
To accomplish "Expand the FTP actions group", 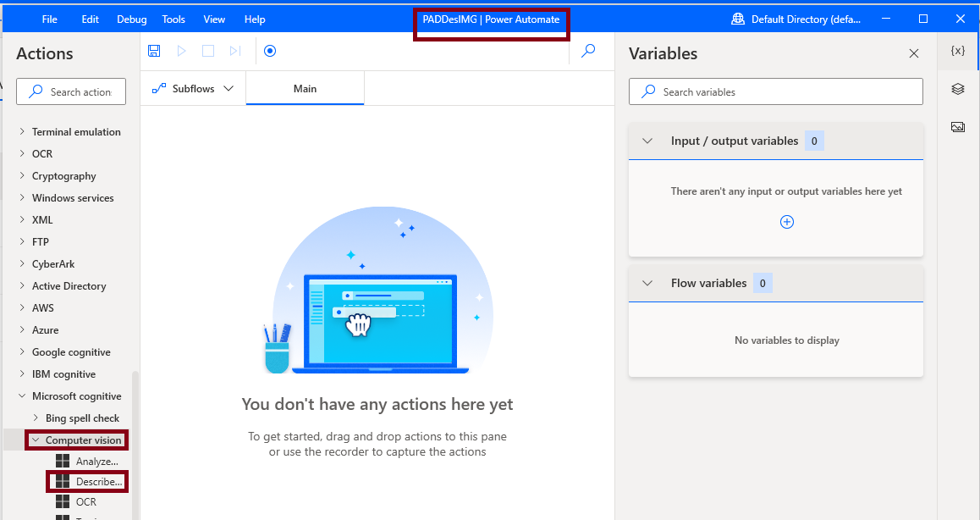I will [23, 241].
